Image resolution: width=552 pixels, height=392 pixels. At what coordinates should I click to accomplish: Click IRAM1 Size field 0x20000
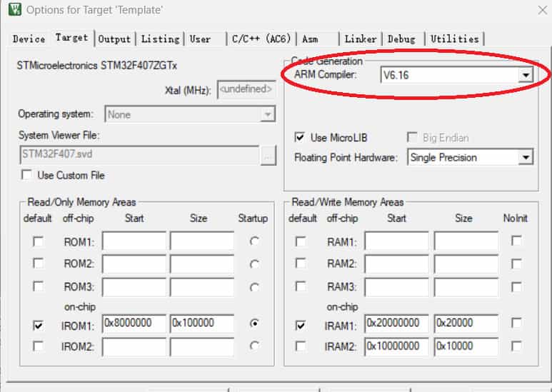(466, 323)
